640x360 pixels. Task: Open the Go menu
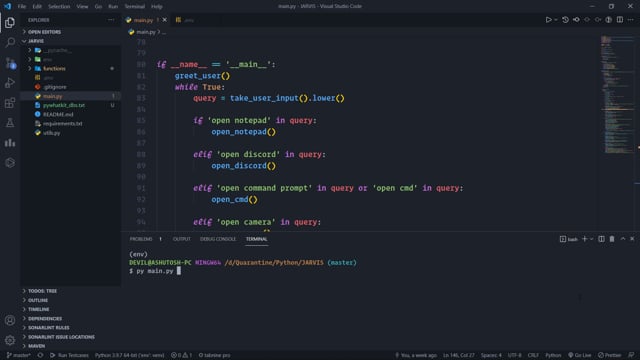[98, 7]
